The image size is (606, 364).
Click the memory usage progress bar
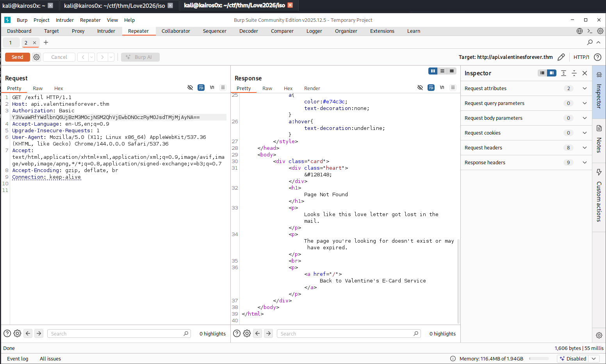click(539, 359)
